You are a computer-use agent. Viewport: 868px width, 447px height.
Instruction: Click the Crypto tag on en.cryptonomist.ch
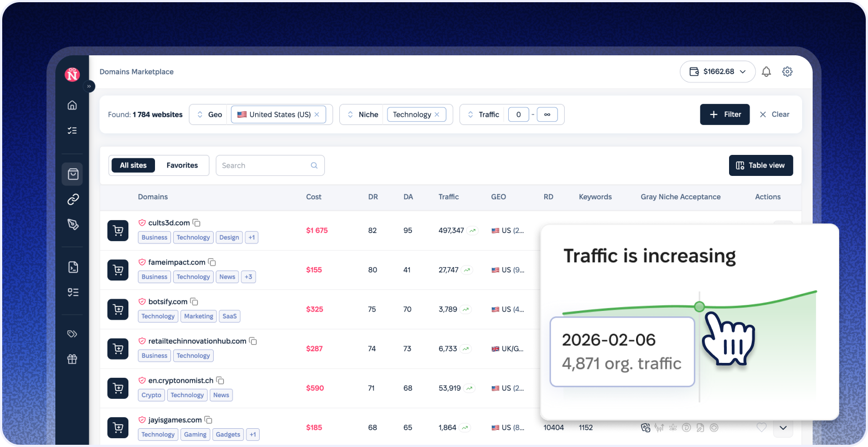[x=151, y=395]
